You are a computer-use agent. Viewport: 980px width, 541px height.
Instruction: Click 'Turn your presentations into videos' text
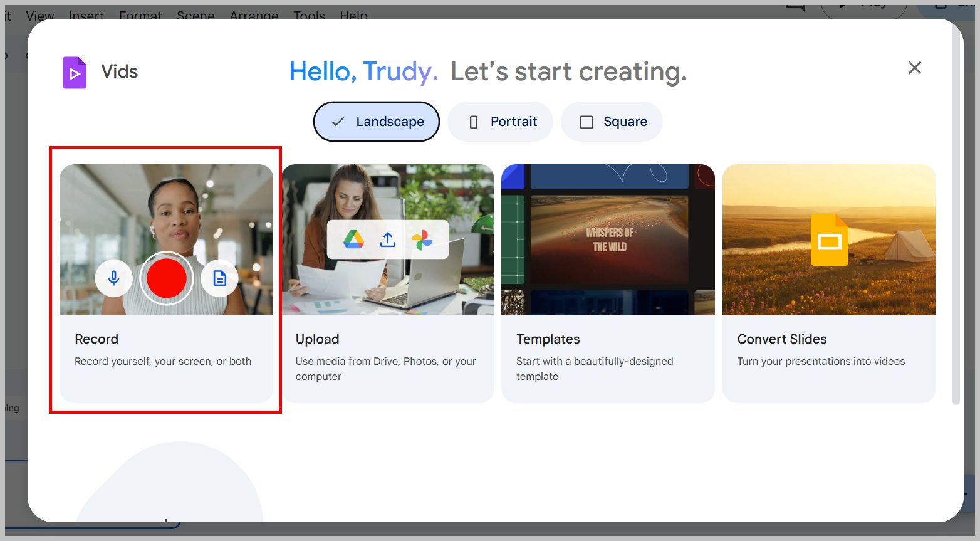pos(821,361)
